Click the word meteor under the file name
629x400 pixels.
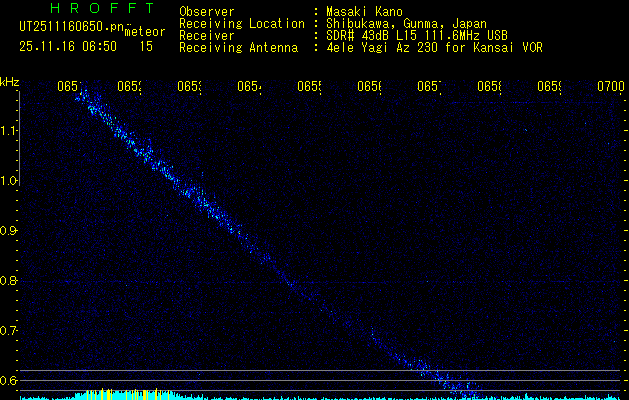[x=145, y=32]
